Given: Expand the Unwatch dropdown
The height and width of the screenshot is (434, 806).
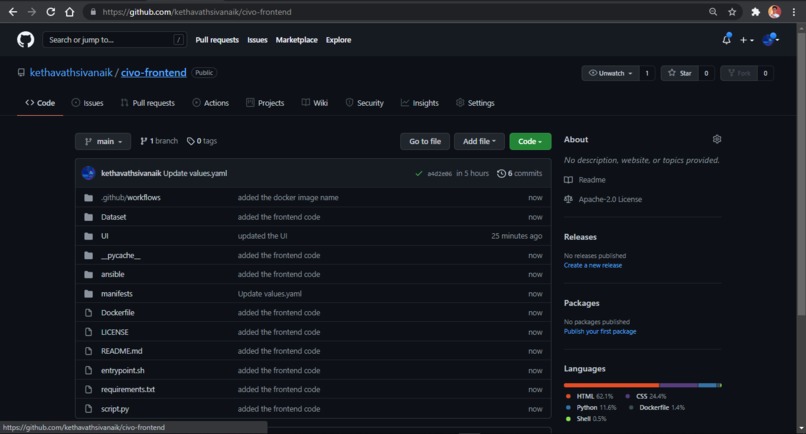Looking at the screenshot, I should point(610,73).
